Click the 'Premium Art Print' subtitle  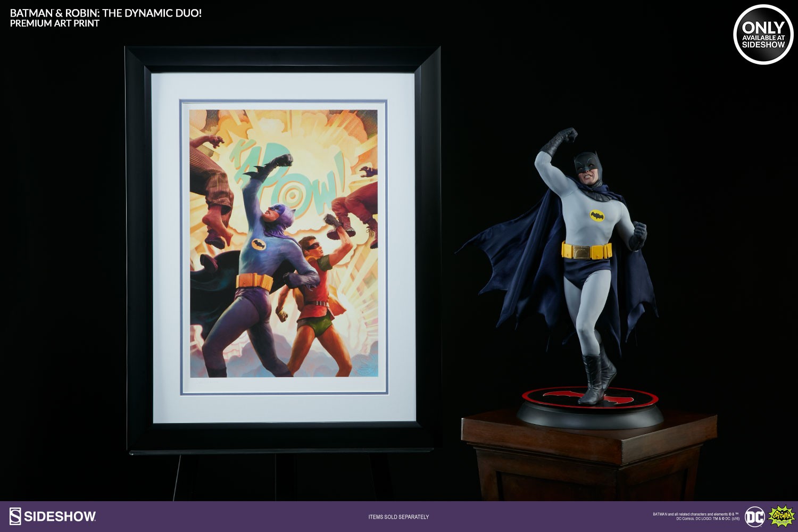(54, 23)
